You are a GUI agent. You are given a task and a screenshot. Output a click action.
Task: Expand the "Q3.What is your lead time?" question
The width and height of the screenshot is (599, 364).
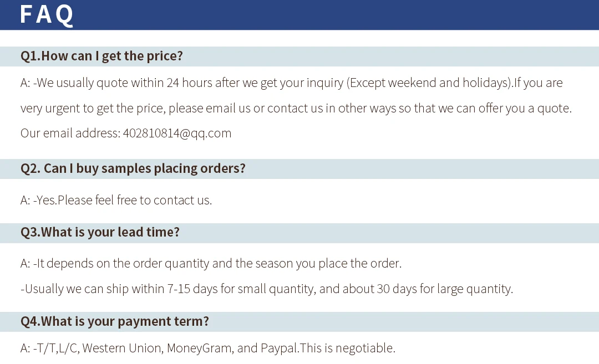pyautogui.click(x=100, y=232)
